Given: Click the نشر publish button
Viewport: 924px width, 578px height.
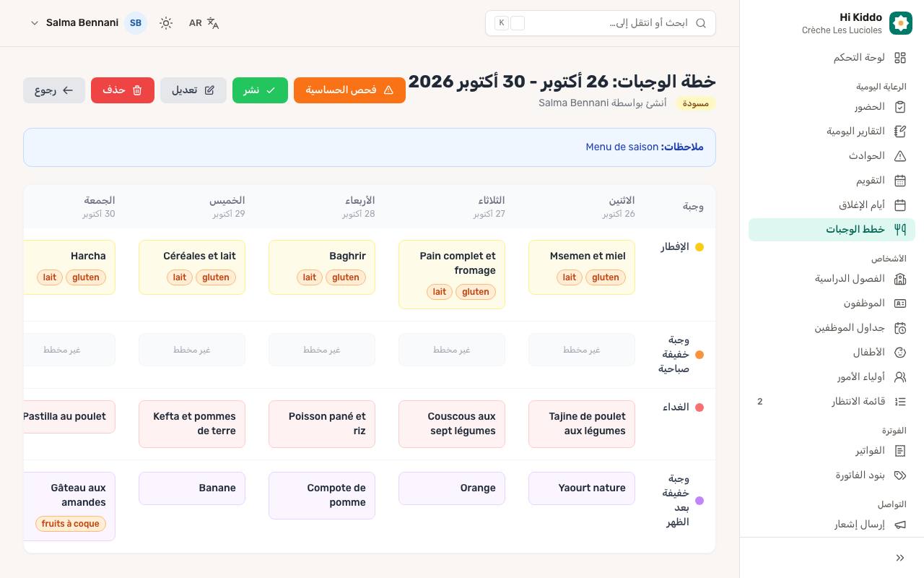Looking at the screenshot, I should pos(260,90).
